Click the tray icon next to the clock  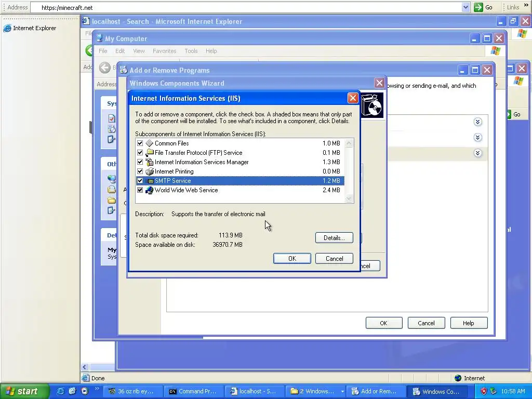(494, 391)
